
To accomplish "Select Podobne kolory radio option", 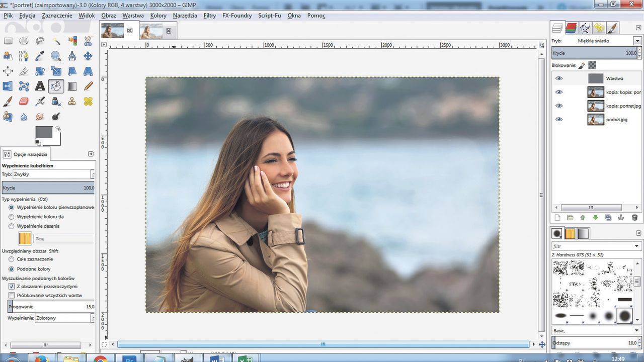I will 11,269.
